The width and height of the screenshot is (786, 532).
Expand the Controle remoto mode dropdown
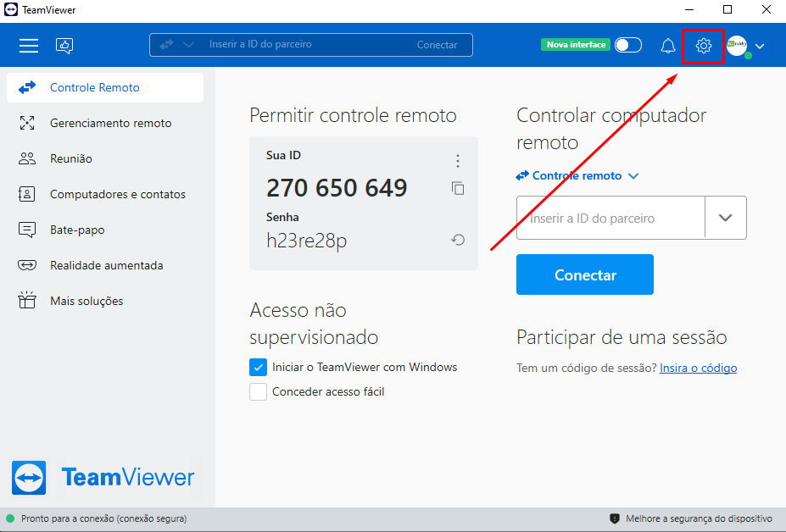[x=633, y=176]
